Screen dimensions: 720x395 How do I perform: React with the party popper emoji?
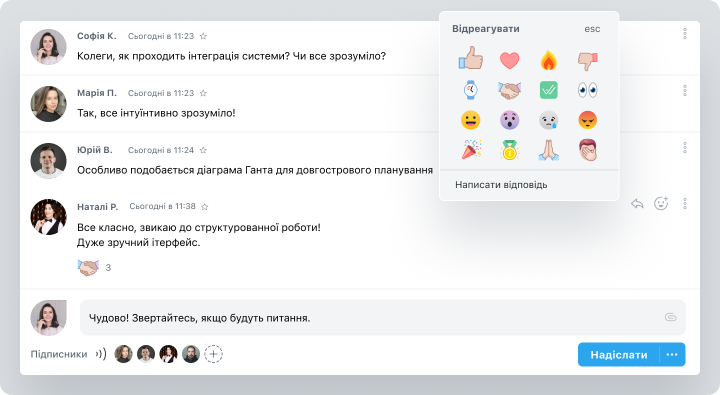pyautogui.click(x=471, y=150)
